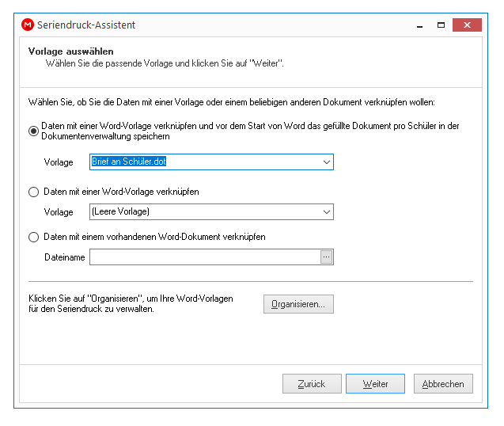504x426 pixels.
Task: Open file browser with the '...' button
Action: pos(326,257)
